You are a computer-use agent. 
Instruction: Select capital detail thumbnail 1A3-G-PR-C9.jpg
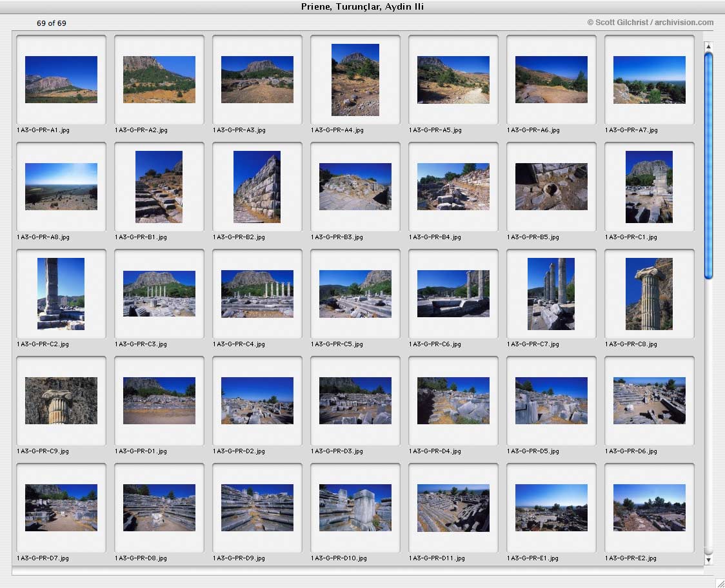61,401
